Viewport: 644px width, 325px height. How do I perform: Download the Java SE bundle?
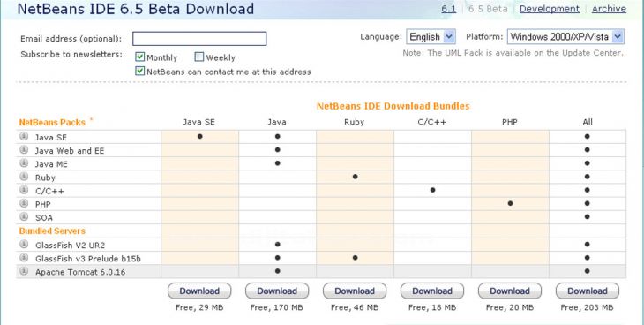point(199,291)
